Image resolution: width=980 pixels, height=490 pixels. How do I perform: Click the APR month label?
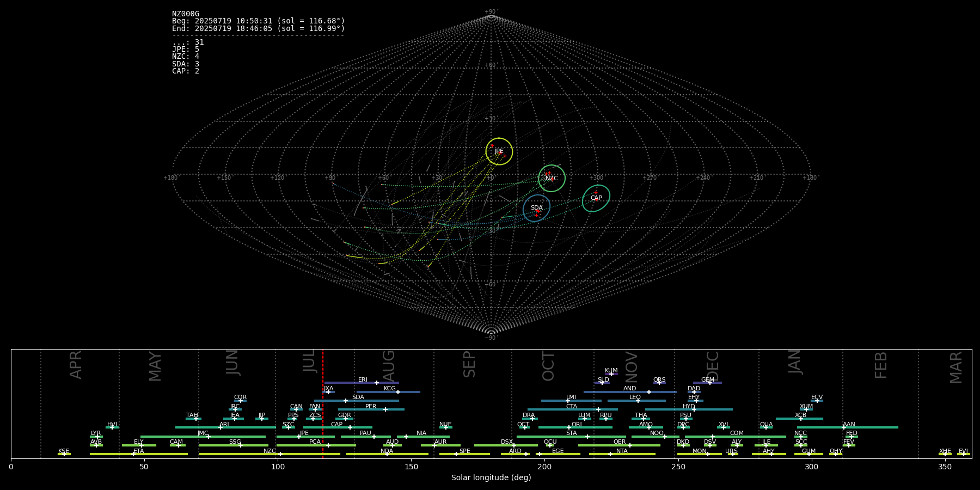[76, 365]
